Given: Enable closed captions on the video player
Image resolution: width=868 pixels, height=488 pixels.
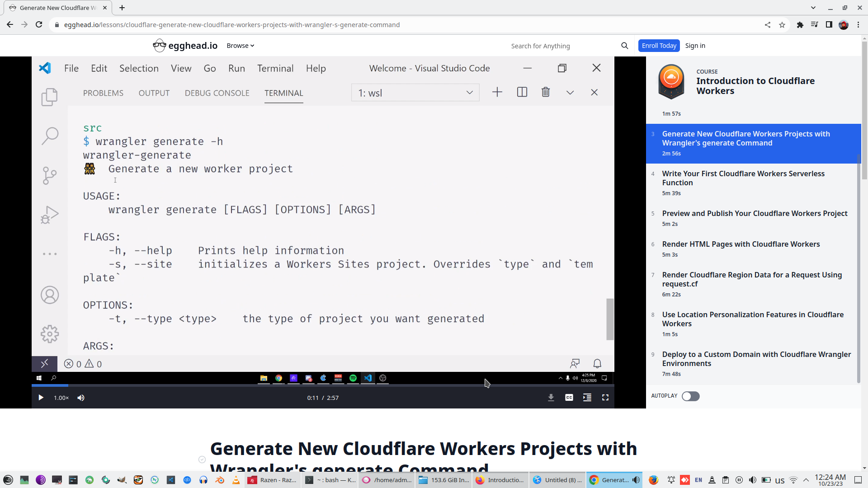Looking at the screenshot, I should click(x=569, y=398).
